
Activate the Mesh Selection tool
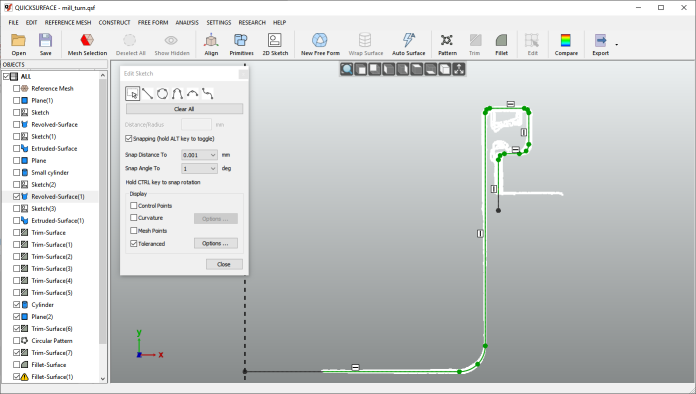tap(87, 44)
